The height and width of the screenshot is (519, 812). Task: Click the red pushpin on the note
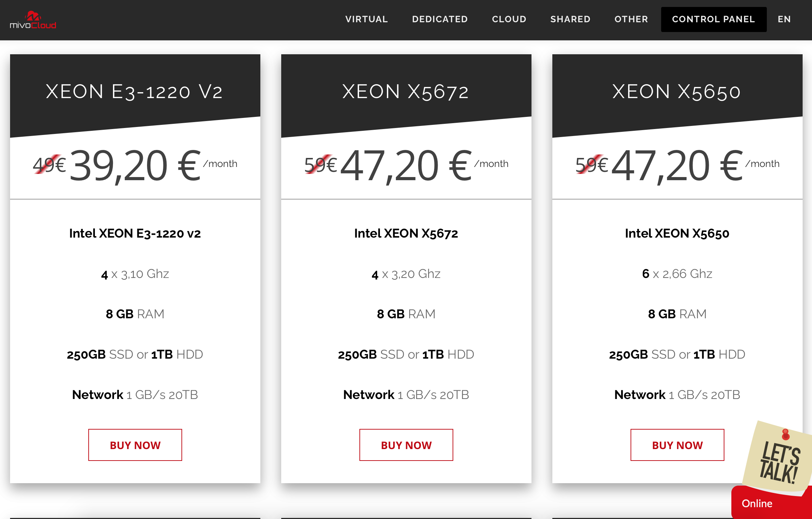pos(785,434)
